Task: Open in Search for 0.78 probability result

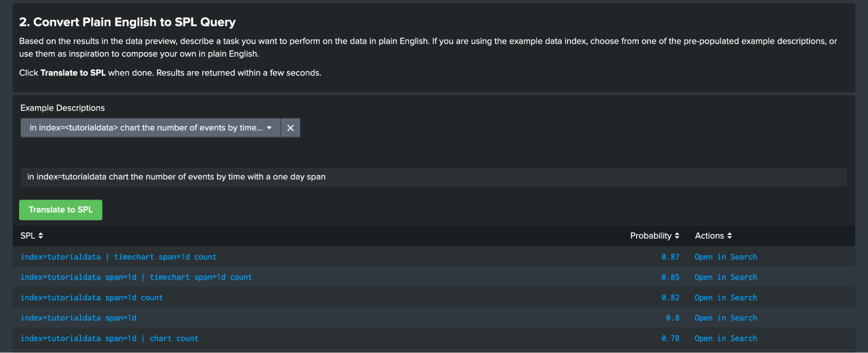Action: point(725,338)
